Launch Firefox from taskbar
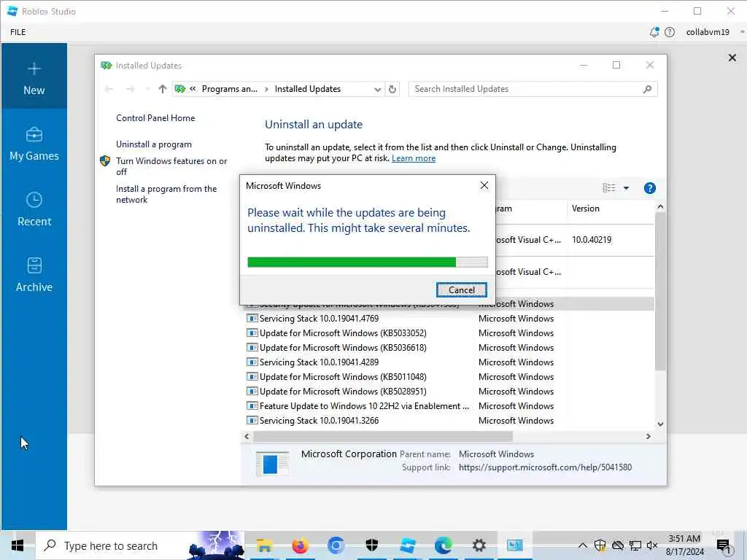 pyautogui.click(x=300, y=545)
